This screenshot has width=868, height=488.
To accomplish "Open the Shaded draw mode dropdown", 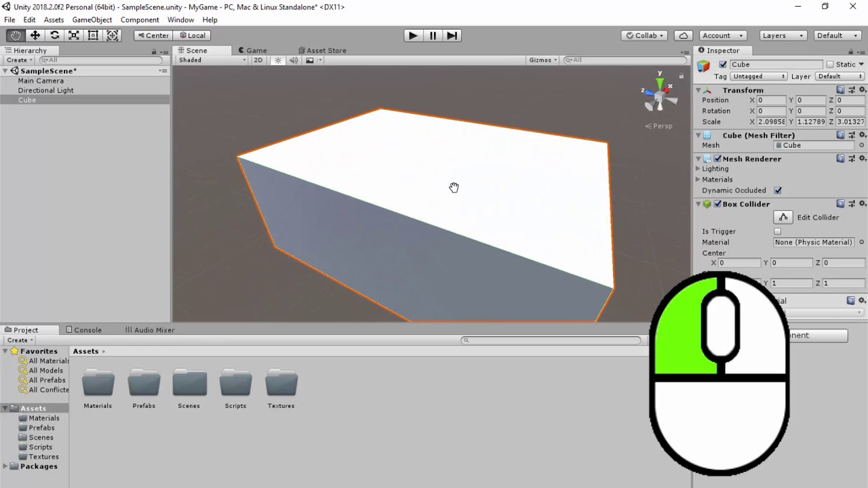I will coord(212,60).
